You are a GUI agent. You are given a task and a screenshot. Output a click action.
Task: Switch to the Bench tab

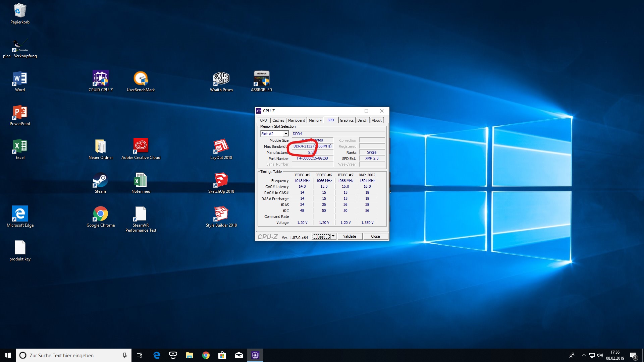coord(362,120)
